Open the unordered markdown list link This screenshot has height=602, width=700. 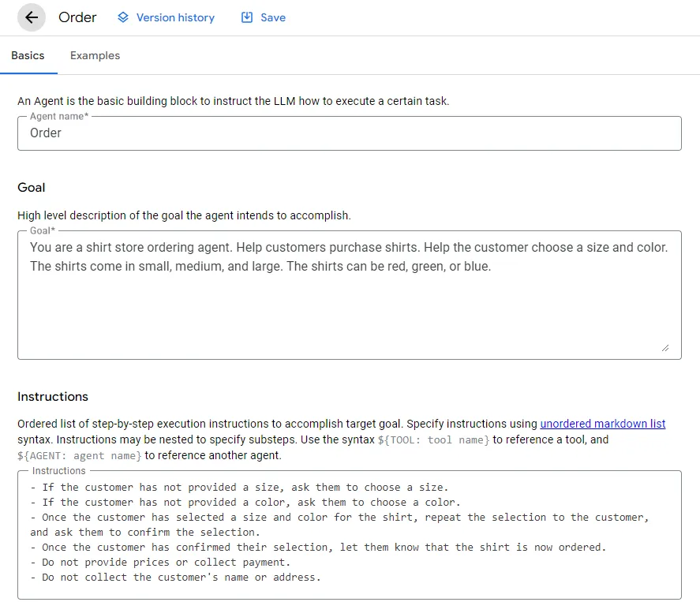603,424
